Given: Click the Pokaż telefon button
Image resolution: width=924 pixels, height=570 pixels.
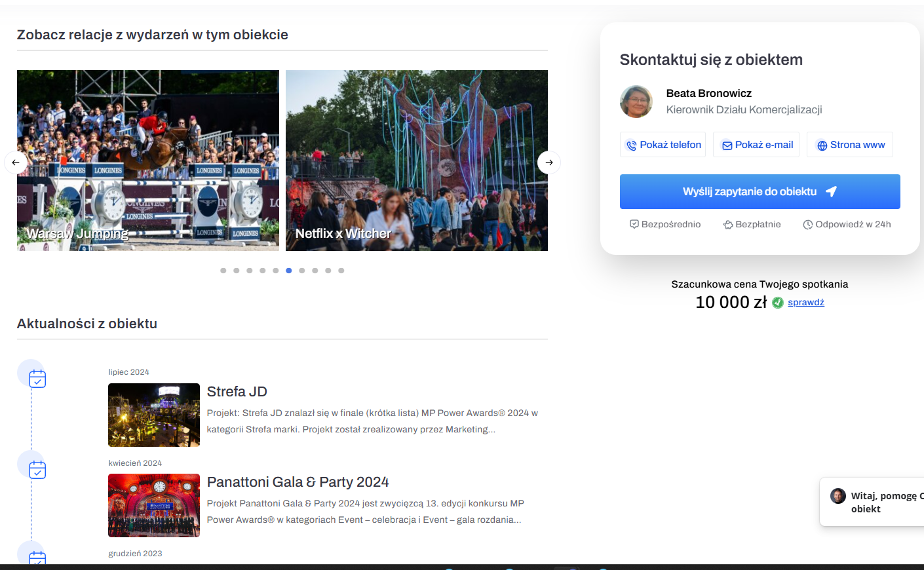Looking at the screenshot, I should tap(663, 145).
